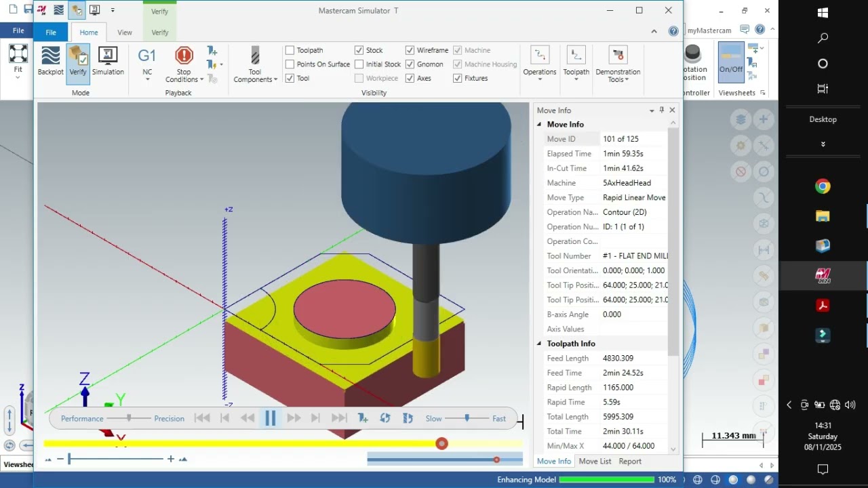Screen dimensions: 868x488
Task: Toggle the Axes checkbox
Action: 410,78
